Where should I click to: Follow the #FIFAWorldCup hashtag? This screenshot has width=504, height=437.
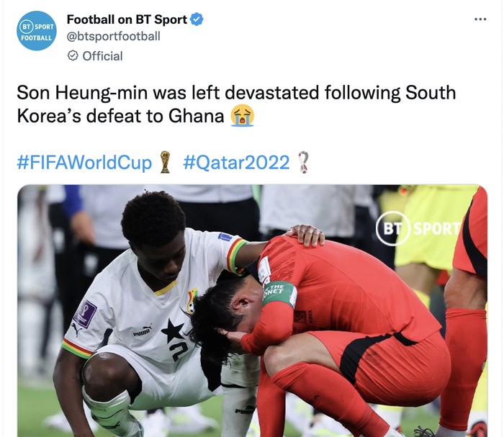(x=84, y=162)
